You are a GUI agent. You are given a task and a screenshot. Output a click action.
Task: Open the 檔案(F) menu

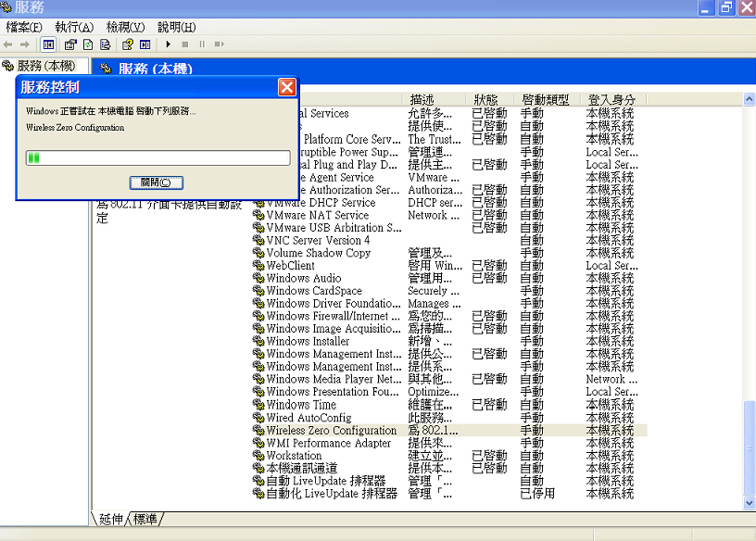coord(24,28)
